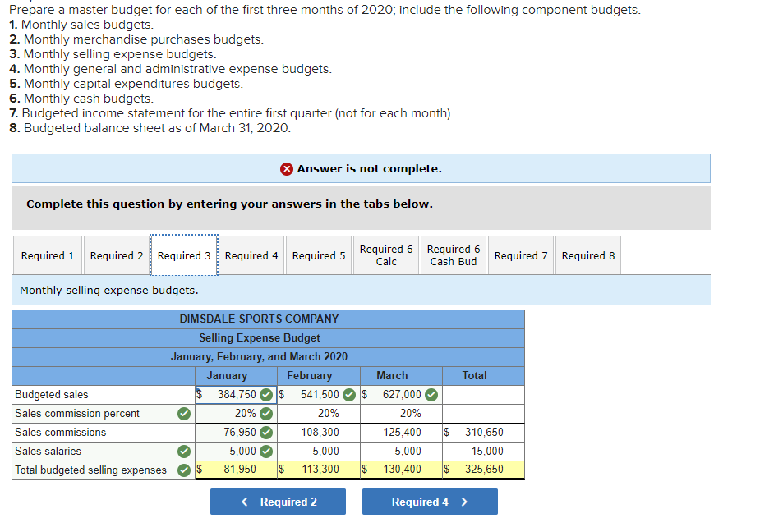Select January sales commissions 76,950 cell
Screen dimensions: 760x532
(x=236, y=432)
